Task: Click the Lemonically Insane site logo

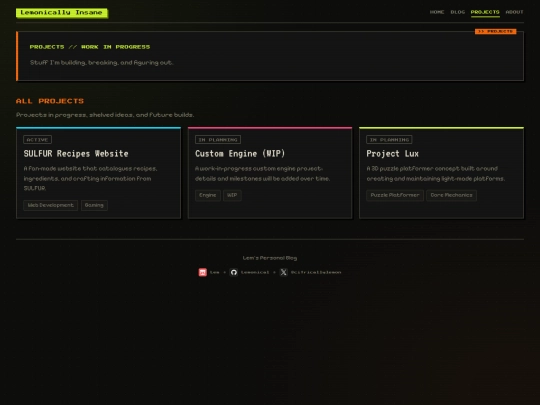Action: click(62, 13)
